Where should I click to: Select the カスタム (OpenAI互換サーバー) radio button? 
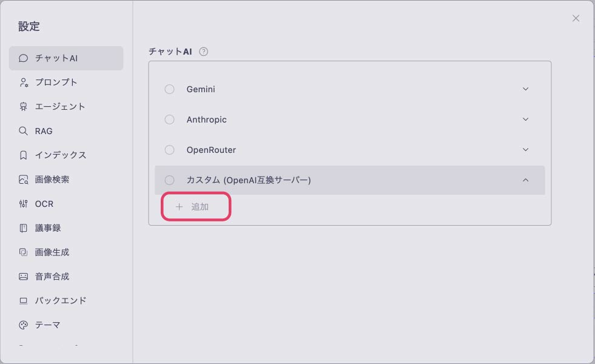pyautogui.click(x=169, y=180)
